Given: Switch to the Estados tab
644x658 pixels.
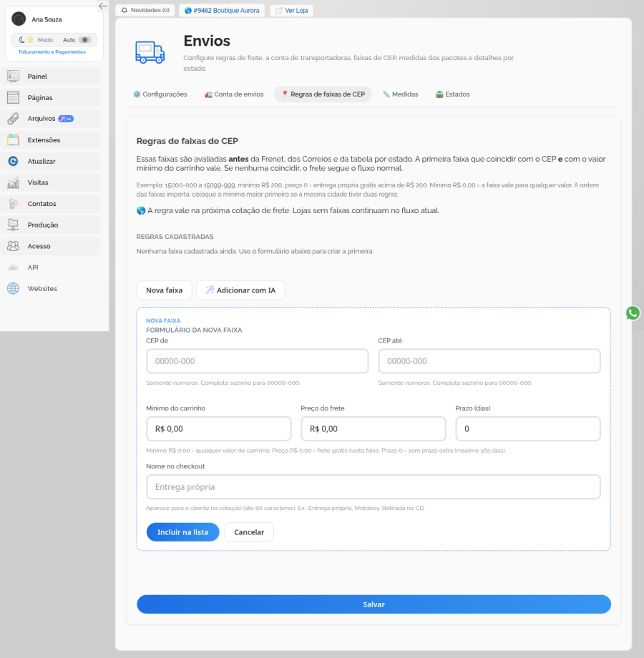Looking at the screenshot, I should (452, 94).
